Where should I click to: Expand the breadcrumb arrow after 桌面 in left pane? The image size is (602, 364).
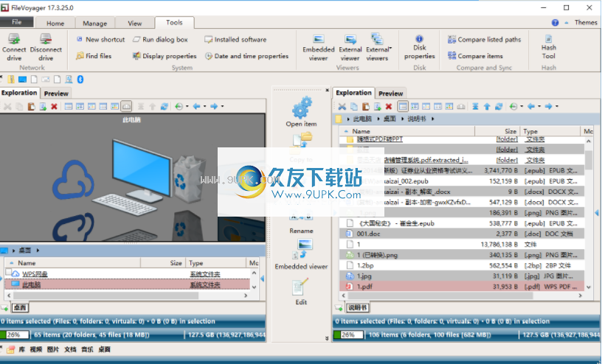(38, 251)
